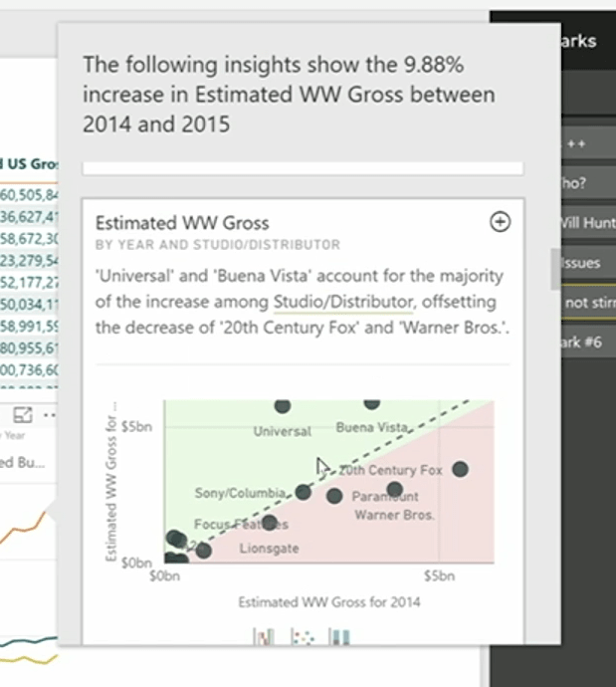Select the Buena Vista data point
This screenshot has width=616, height=687.
click(x=372, y=404)
